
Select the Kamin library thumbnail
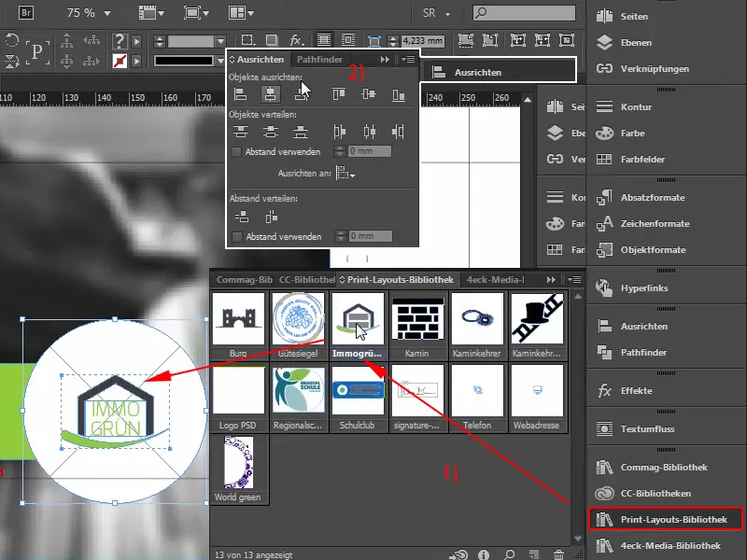(x=417, y=318)
